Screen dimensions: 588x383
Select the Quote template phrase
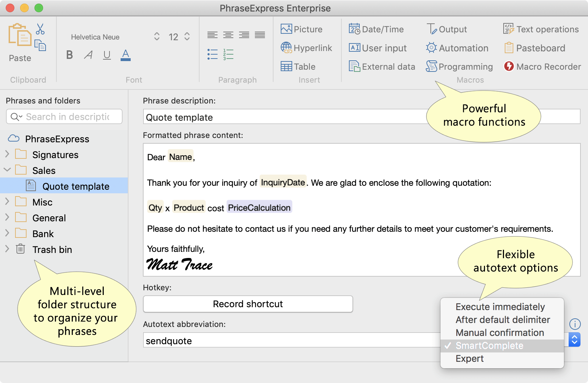64,186
